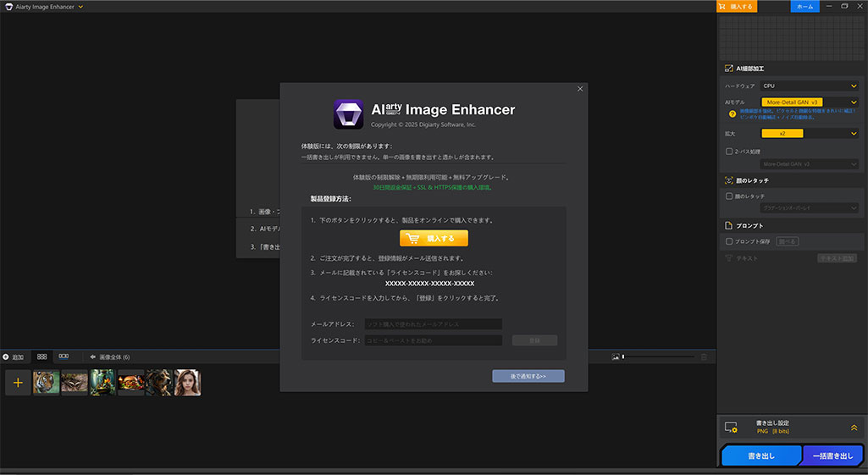This screenshot has height=475, width=868.
Task: Select the tiger thumbnail
Action: click(x=46, y=383)
